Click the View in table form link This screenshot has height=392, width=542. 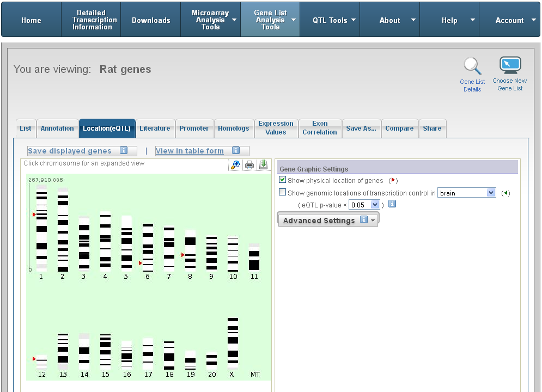tap(190, 151)
